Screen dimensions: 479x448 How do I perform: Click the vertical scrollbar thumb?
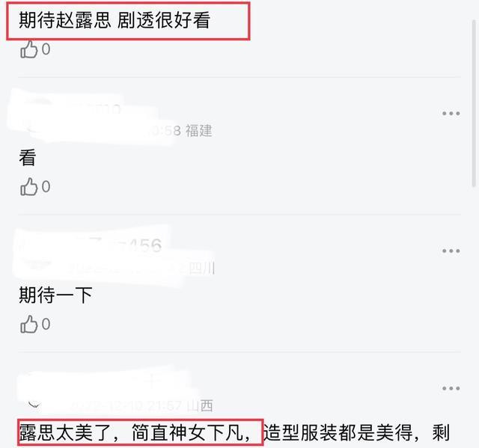(x=475, y=103)
